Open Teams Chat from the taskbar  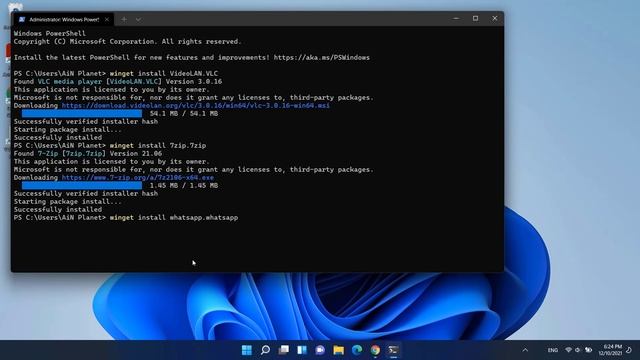pos(320,350)
